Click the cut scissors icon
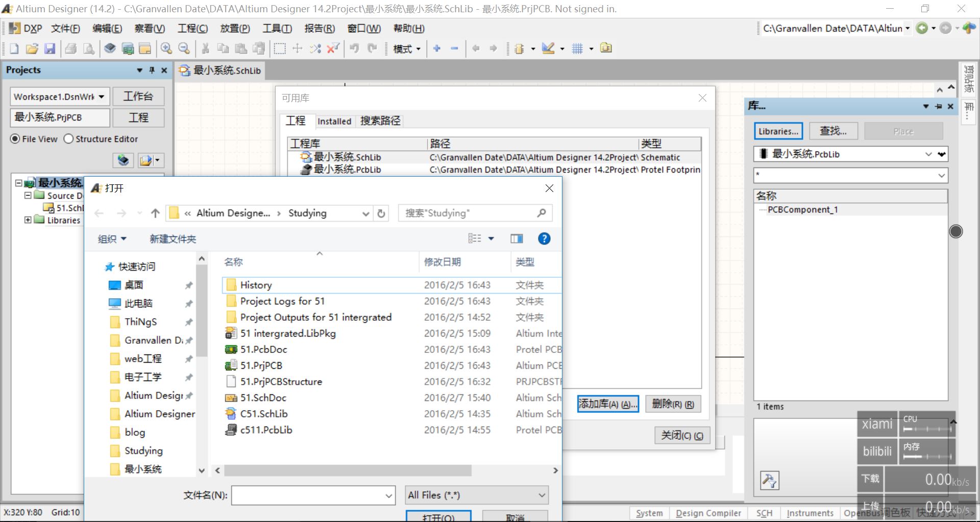The image size is (980, 522). [x=205, y=49]
